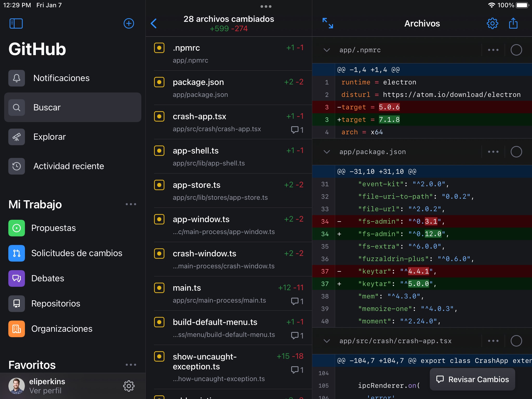Viewport: 532px width, 399px height.
Task: Tap hunk header @@ -1,4 +1,4 @@
Action: click(x=422, y=70)
